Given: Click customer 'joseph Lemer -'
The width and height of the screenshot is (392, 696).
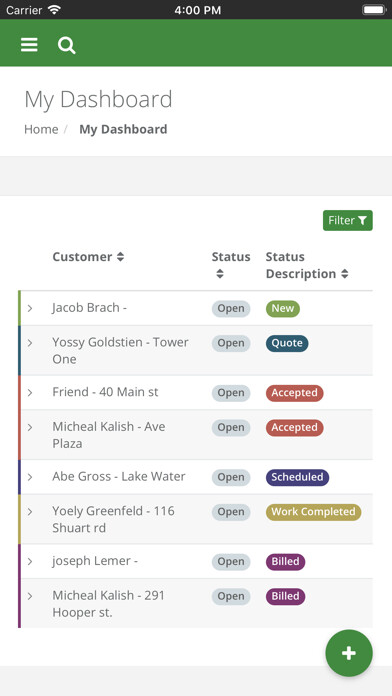Looking at the screenshot, I should tap(95, 561).
